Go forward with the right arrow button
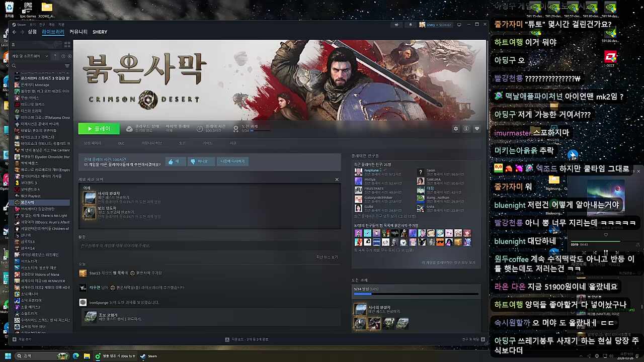644x362 pixels. pyautogui.click(x=22, y=32)
